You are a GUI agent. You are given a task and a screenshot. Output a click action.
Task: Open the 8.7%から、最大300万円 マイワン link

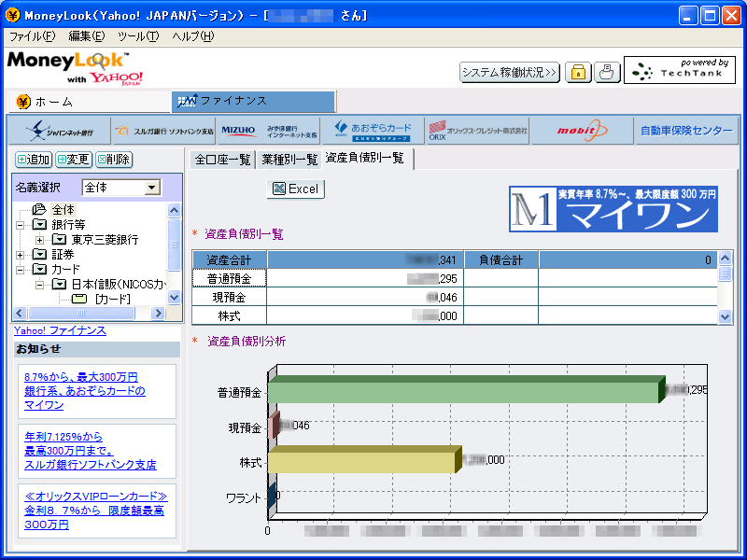[x=85, y=391]
